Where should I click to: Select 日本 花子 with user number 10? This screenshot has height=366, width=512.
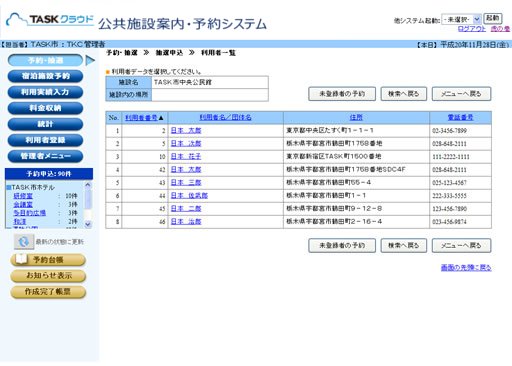(x=186, y=156)
